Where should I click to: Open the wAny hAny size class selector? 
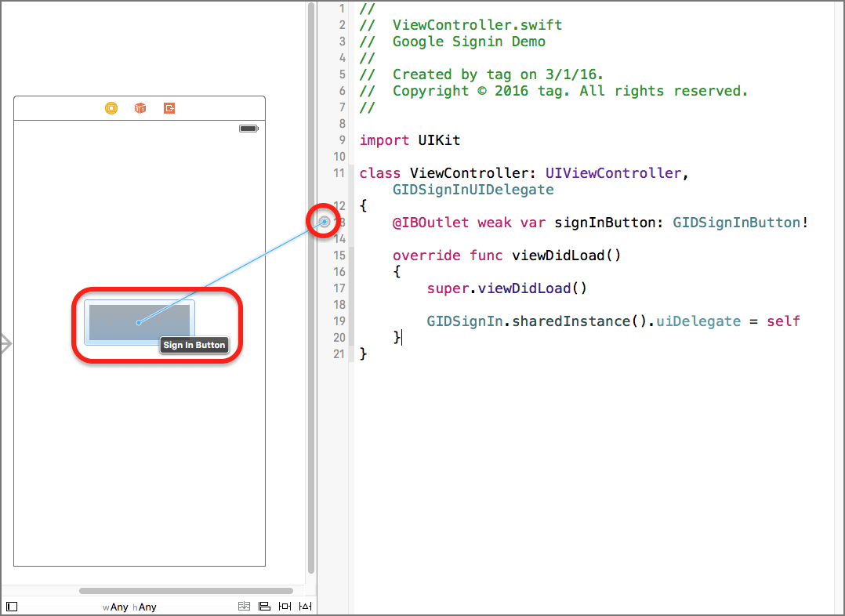tap(129, 607)
